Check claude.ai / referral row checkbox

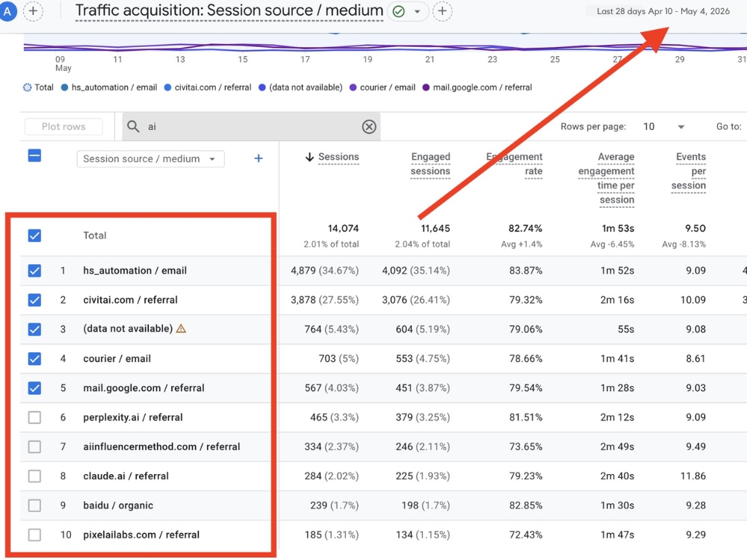(34, 476)
